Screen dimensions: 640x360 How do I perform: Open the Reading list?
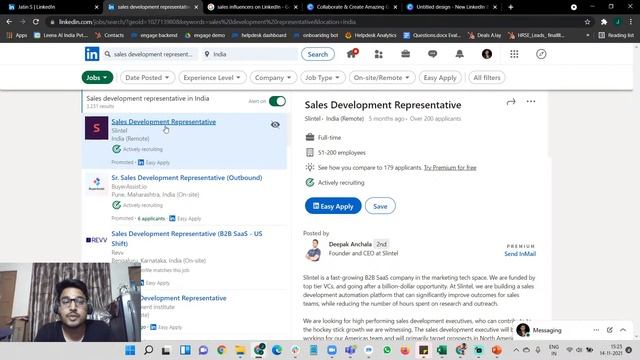[616, 36]
